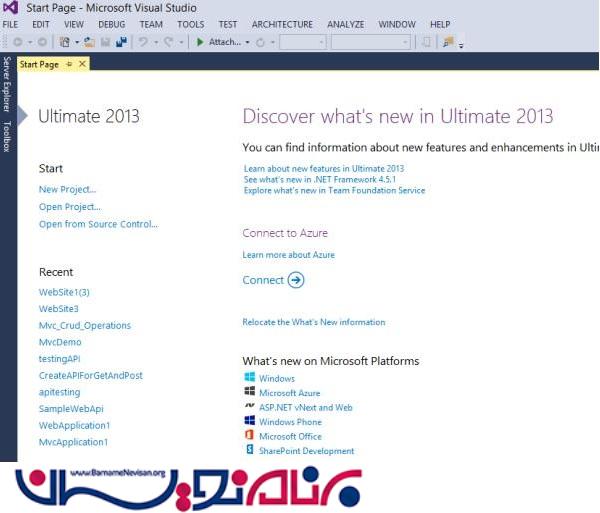This screenshot has height=513, width=600.
Task: Open the ARCHITECTURE menu
Action: point(282,24)
